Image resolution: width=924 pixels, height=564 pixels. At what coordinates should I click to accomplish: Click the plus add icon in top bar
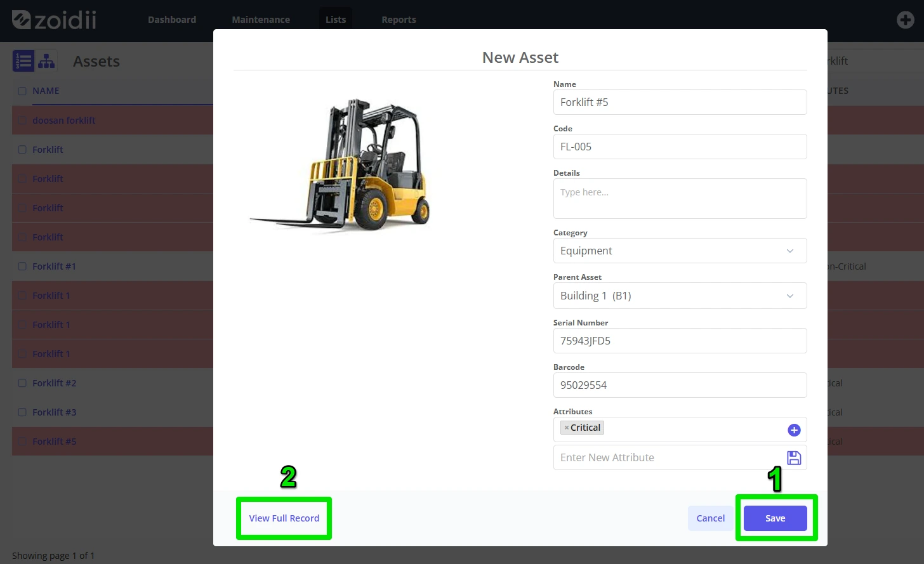(906, 20)
